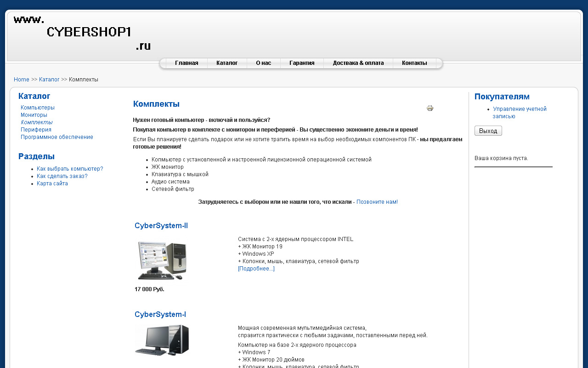The image size is (588, 368).
Task: Click the print page icon
Action: pos(430,108)
